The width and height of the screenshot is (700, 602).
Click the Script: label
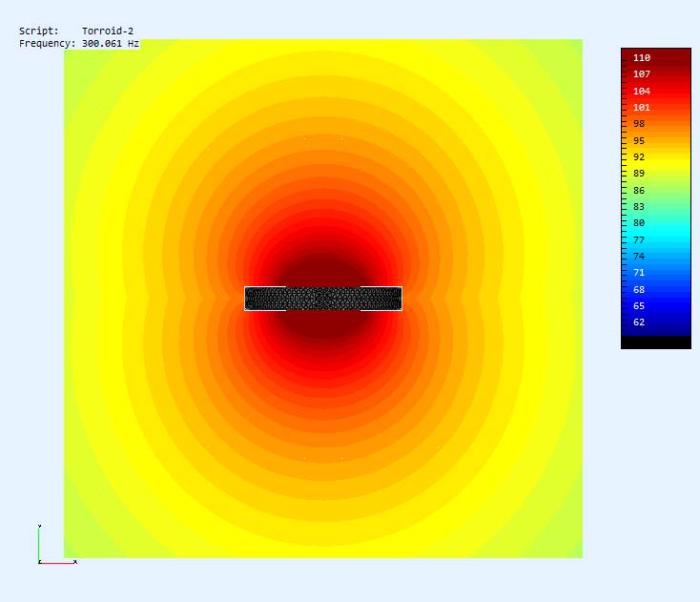[x=39, y=31]
